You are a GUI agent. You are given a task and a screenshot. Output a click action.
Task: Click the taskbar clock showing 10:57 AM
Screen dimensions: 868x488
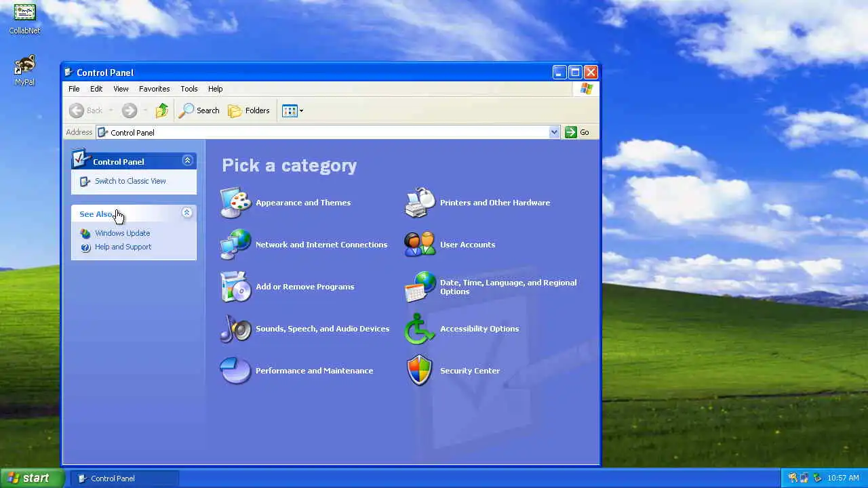(x=843, y=478)
